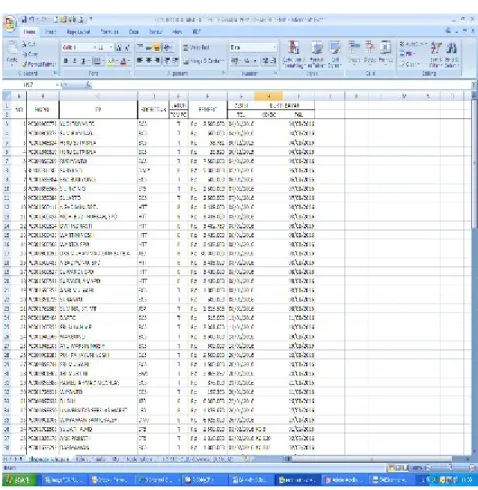
Task: Open Cell Styles gallery
Action: 335,54
